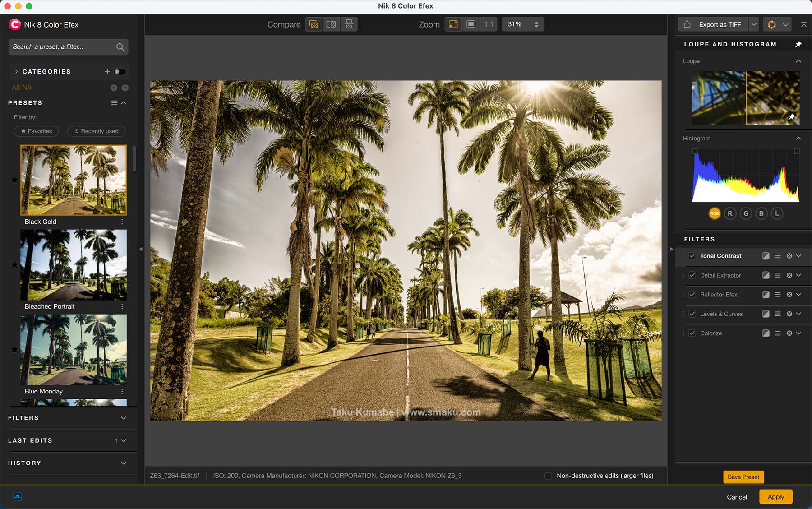The image size is (812, 509).
Task: Select the Bleached Portrait preset thumbnail
Action: tap(74, 265)
